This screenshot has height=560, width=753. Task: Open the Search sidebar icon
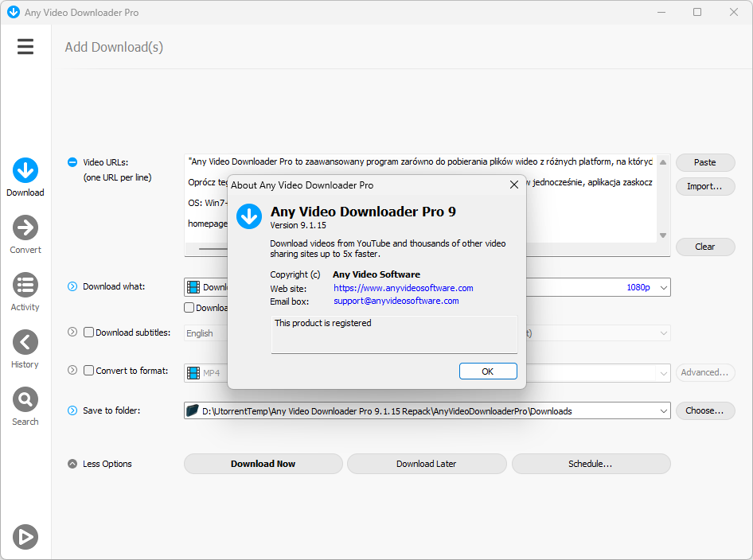[x=25, y=399]
